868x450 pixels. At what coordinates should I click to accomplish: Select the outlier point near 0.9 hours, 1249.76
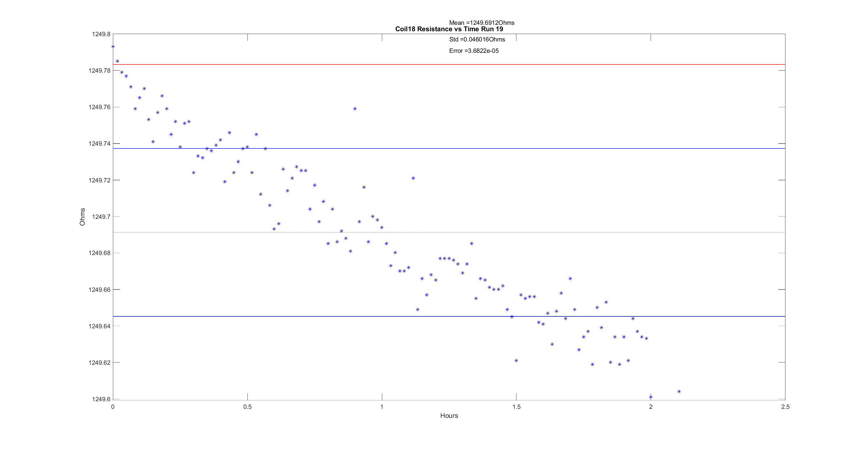[355, 109]
